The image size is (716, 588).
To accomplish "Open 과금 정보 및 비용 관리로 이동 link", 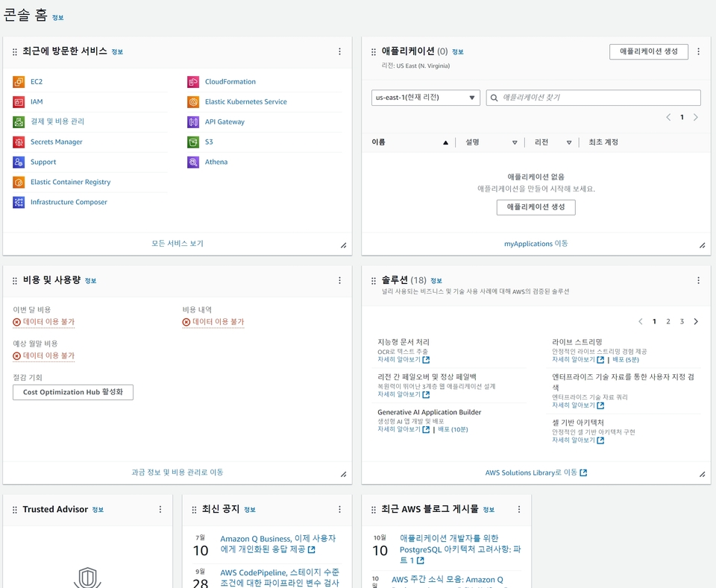I will pos(178,472).
